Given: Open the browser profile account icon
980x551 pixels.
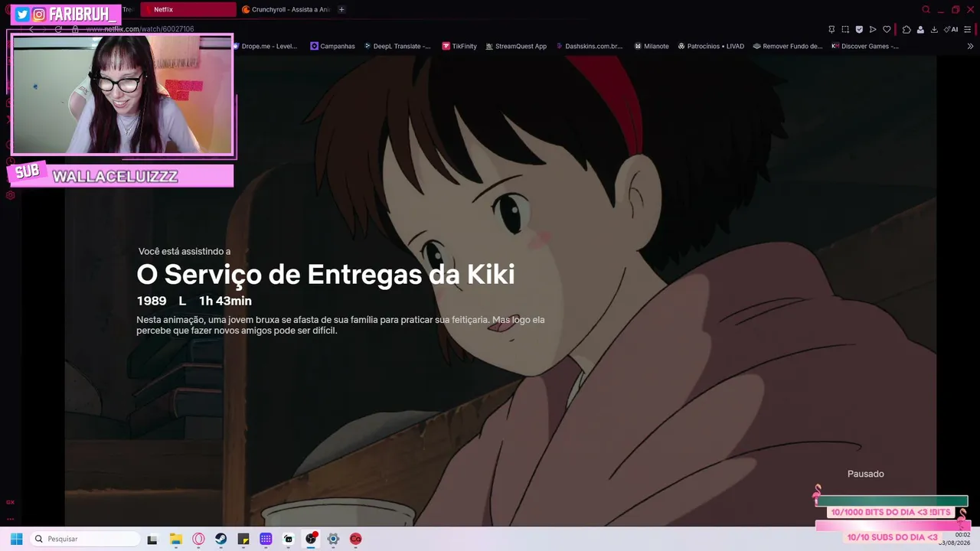Looking at the screenshot, I should click(920, 29).
